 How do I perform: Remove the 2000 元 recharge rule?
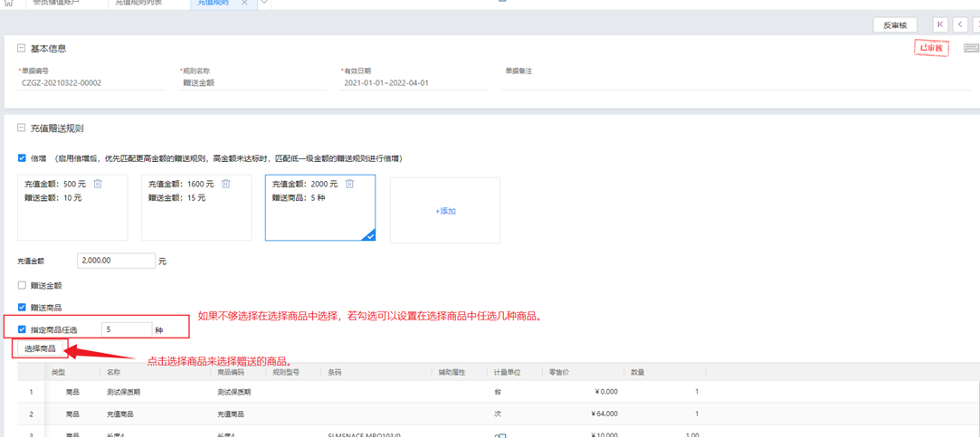click(349, 184)
